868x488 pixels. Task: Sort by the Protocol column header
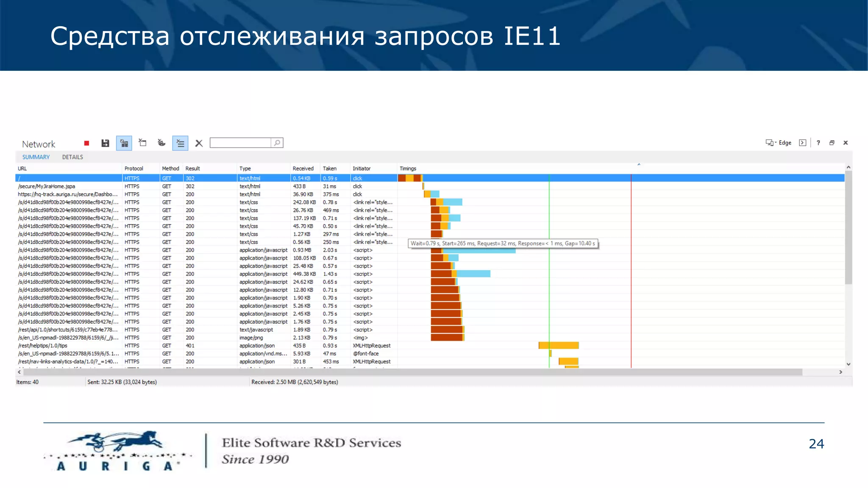[141, 169]
